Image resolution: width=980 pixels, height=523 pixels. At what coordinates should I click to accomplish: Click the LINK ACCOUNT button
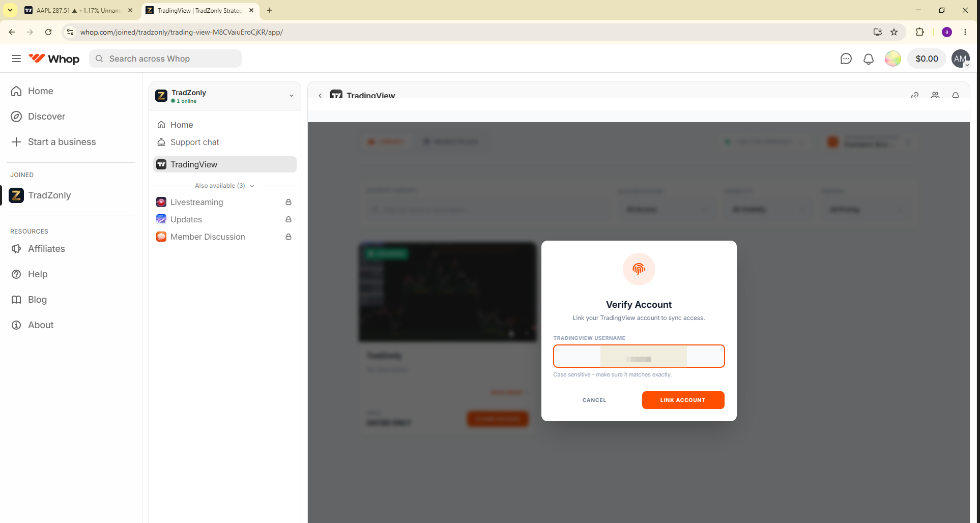(683, 400)
